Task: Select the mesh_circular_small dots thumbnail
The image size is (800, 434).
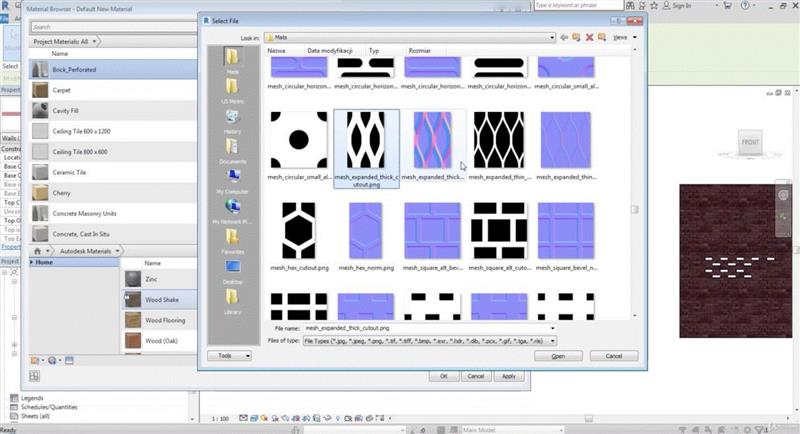Action: pyautogui.click(x=299, y=140)
